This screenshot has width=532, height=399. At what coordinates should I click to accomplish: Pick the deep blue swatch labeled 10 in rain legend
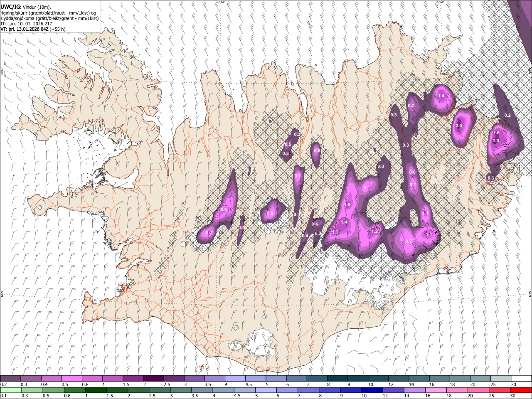click(372, 390)
